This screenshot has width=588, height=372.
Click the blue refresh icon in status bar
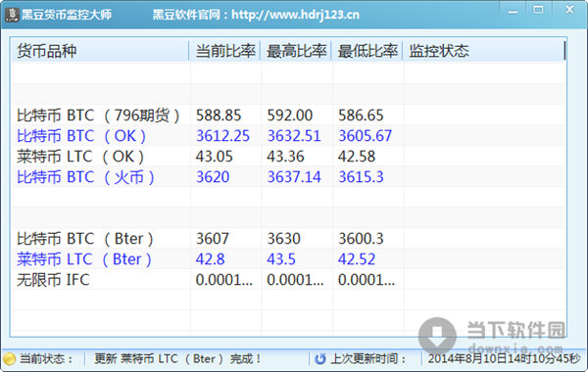pyautogui.click(x=319, y=359)
